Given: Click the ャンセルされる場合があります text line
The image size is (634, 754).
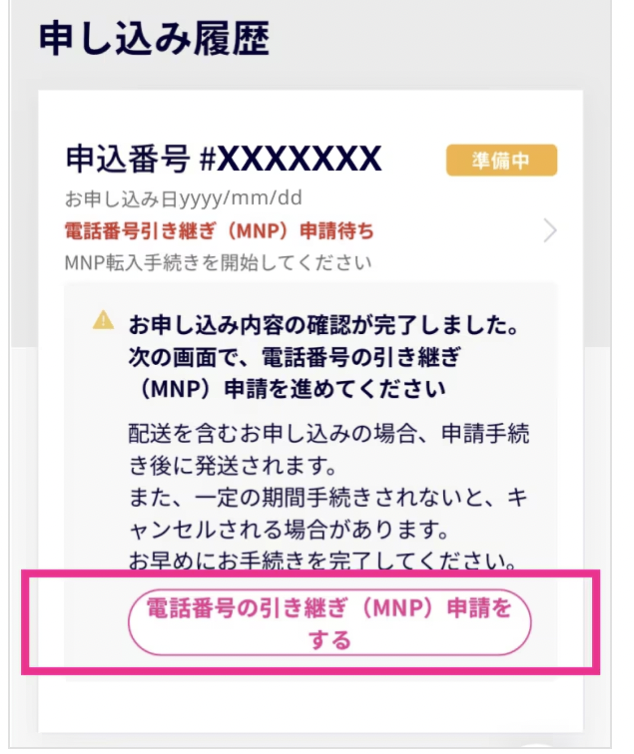Looking at the screenshot, I should tap(289, 529).
